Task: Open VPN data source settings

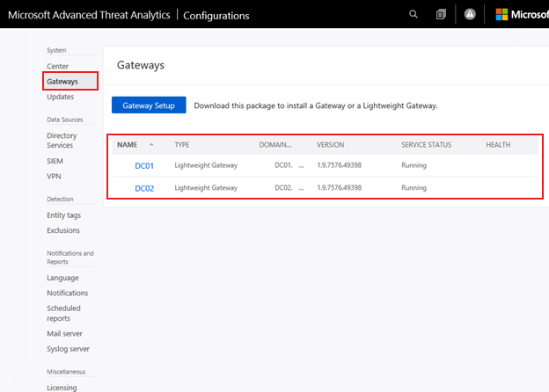Action: click(55, 177)
